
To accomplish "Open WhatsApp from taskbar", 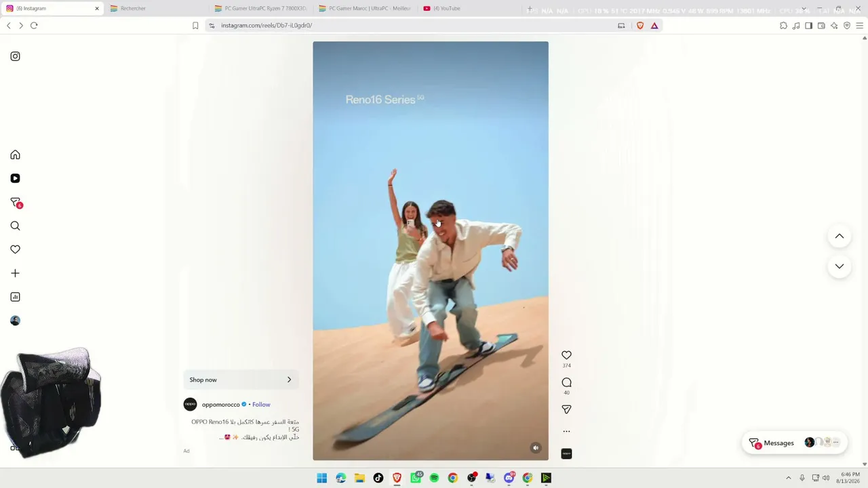I will pos(416,477).
